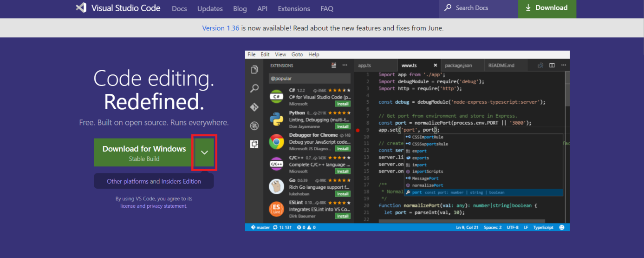Click Download for Windows Stable Build
This screenshot has height=258, width=644.
pos(144,152)
